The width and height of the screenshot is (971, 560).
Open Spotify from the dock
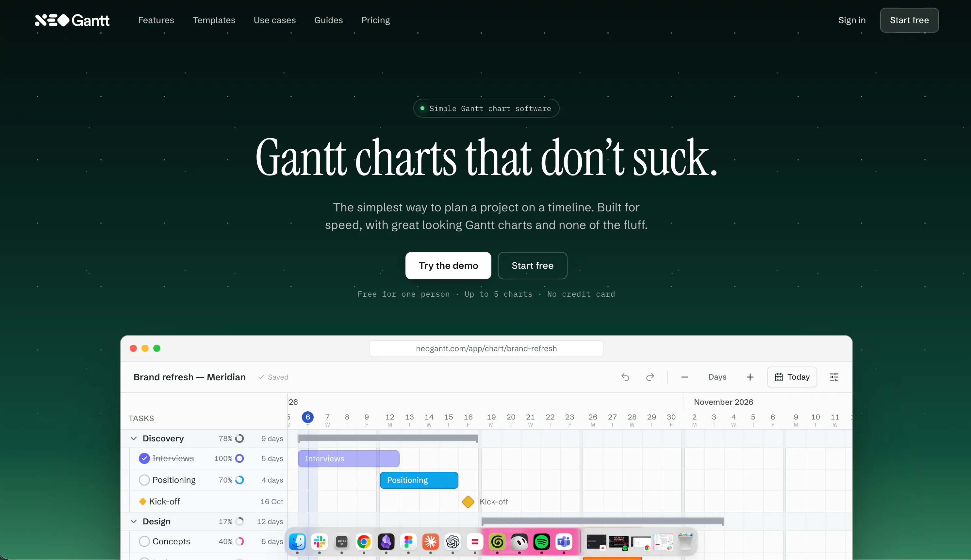point(541,542)
